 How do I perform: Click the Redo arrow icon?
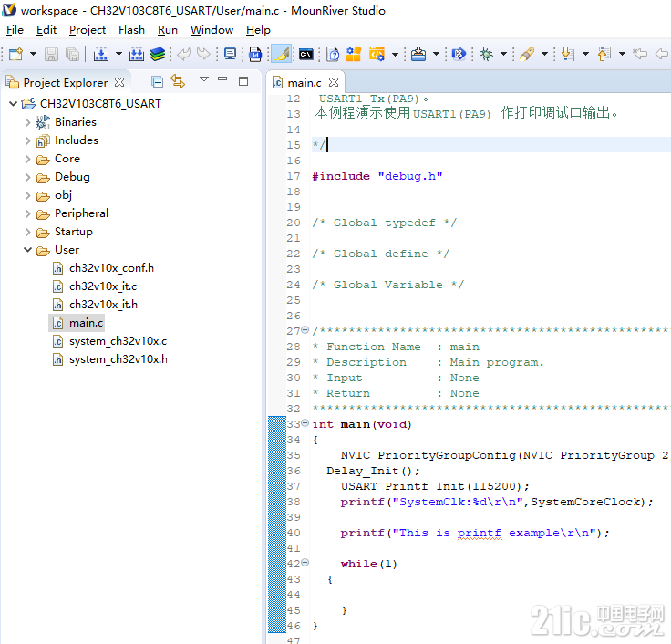click(x=203, y=54)
